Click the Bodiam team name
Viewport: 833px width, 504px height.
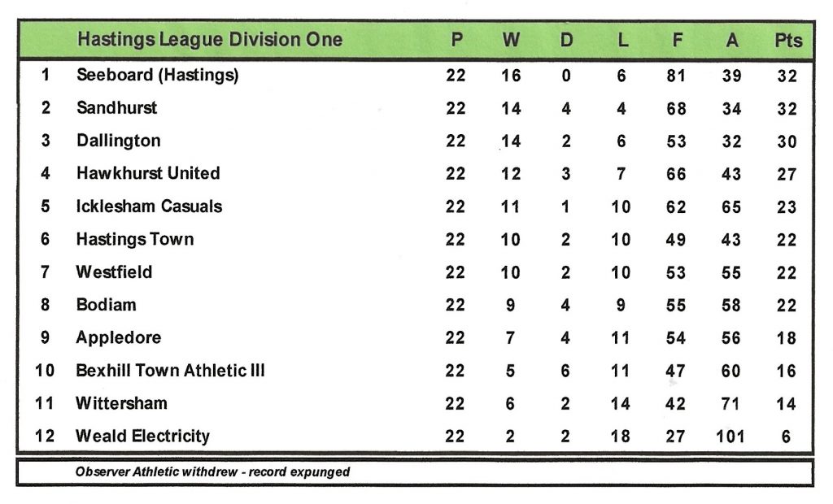coord(106,305)
